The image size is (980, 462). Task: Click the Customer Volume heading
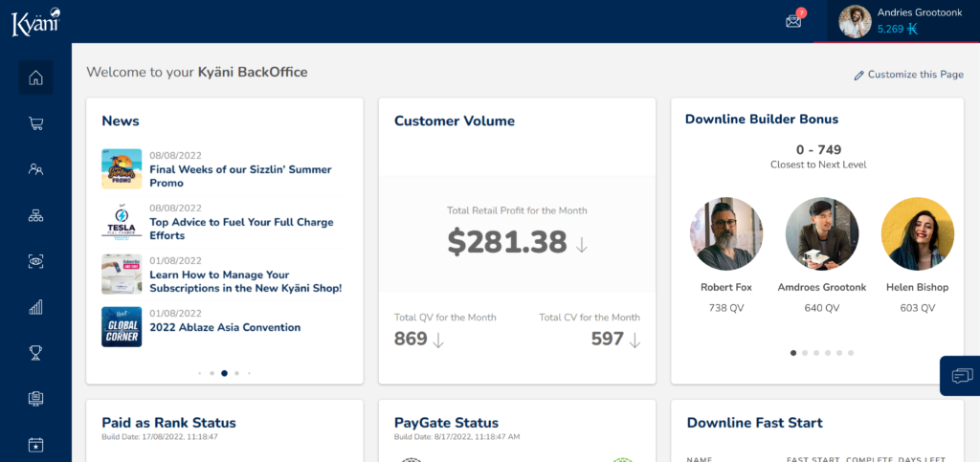(455, 121)
